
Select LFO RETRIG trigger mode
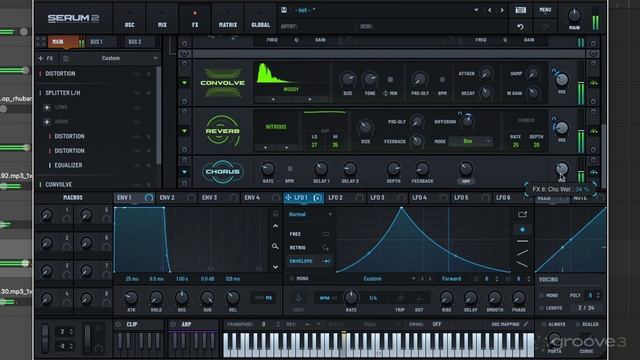tap(309, 248)
